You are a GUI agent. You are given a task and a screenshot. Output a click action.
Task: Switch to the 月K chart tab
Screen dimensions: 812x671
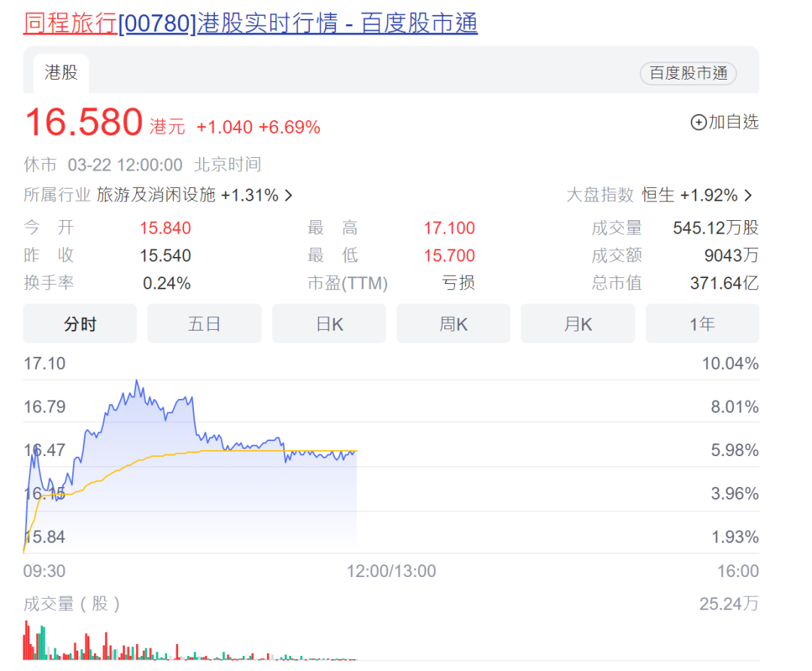coord(578,324)
